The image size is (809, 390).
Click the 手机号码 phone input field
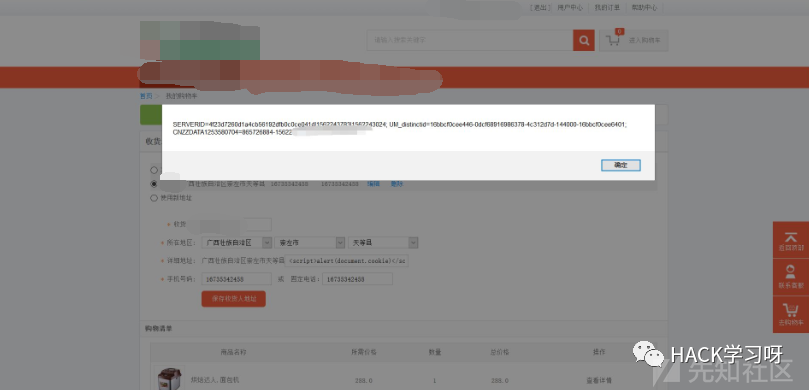click(236, 279)
